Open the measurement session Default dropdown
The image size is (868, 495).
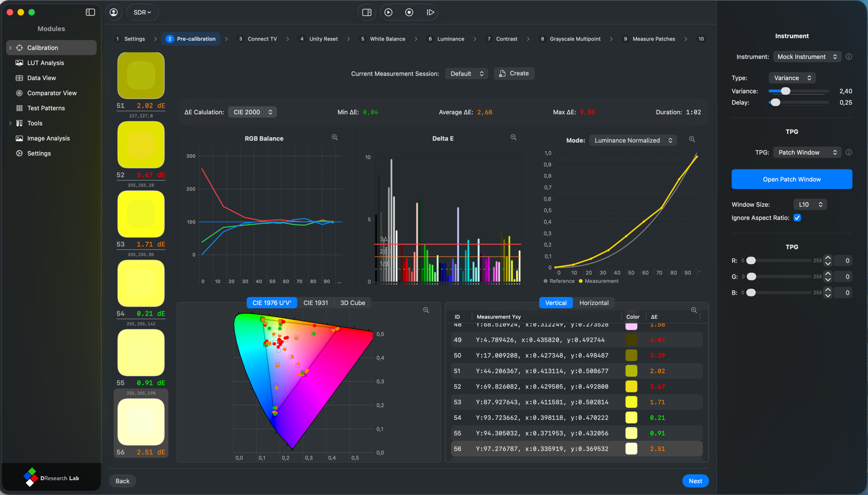click(x=467, y=73)
